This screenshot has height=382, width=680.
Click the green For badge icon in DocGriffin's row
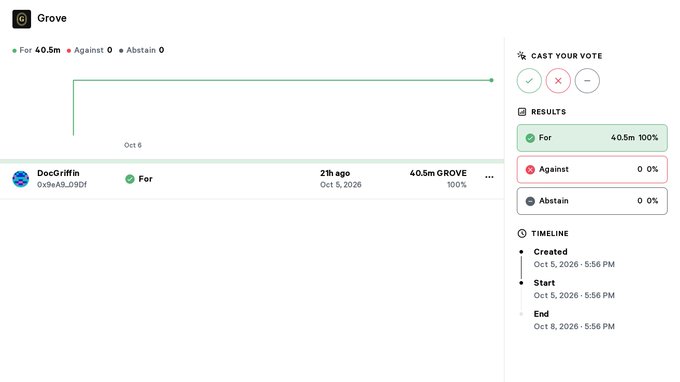(x=130, y=179)
